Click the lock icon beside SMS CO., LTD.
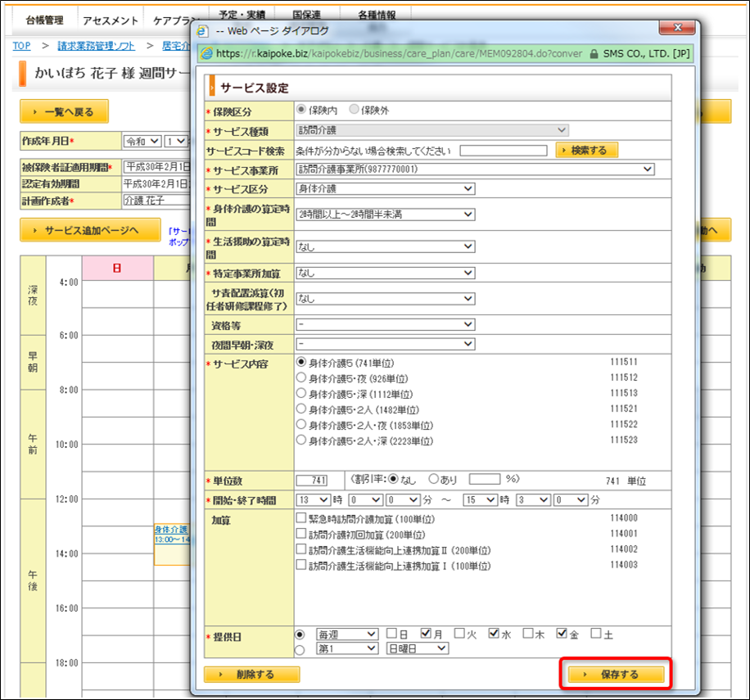750x700 pixels. [594, 54]
